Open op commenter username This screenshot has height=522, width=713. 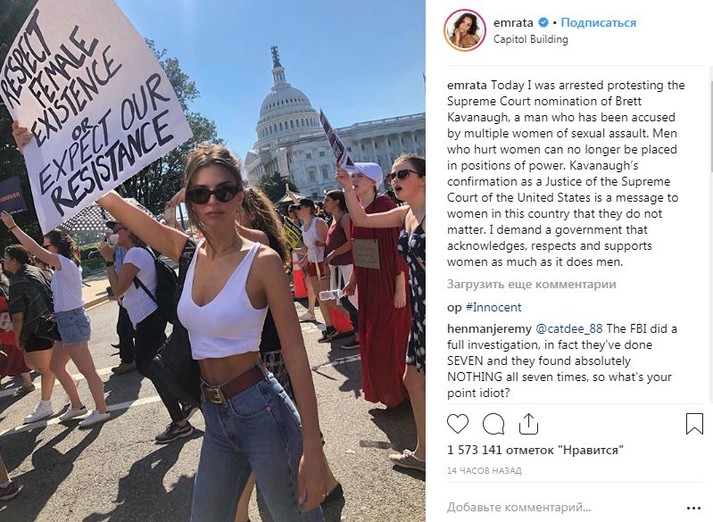tap(454, 308)
